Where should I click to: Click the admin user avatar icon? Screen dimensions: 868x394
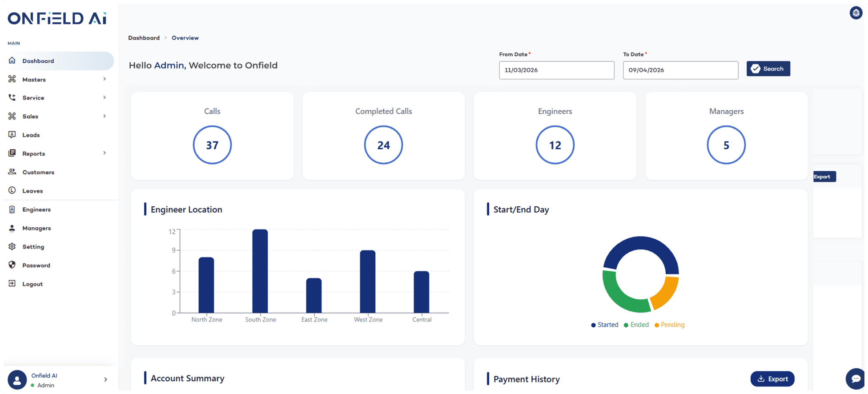click(17, 380)
